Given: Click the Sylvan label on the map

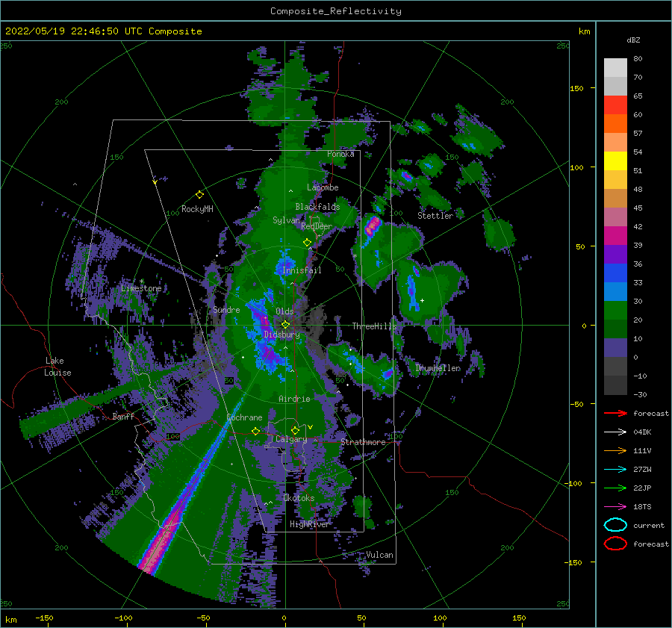Looking at the screenshot, I should click(286, 220).
